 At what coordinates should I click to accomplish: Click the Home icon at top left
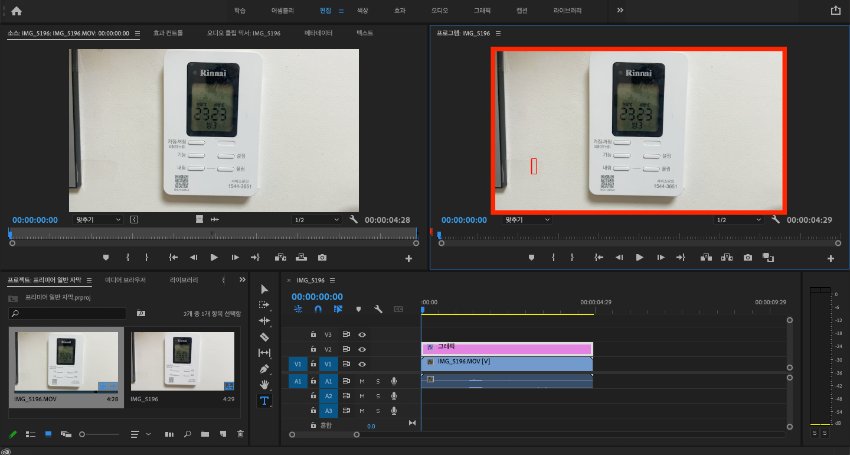[16, 10]
